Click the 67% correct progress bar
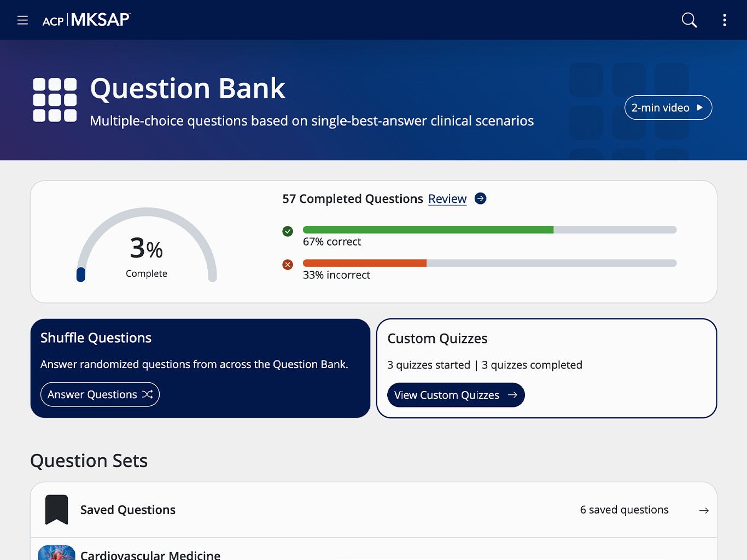747x560 pixels. point(489,230)
